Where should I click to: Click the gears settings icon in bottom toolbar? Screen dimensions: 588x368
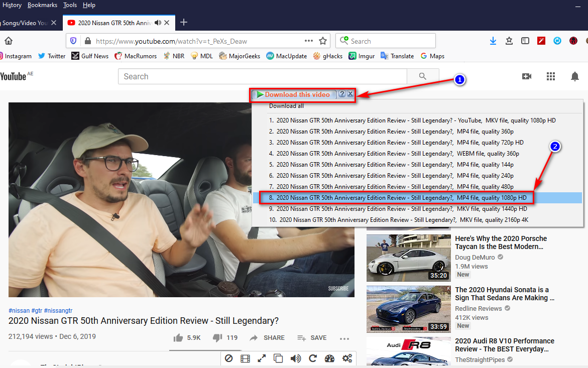347,358
